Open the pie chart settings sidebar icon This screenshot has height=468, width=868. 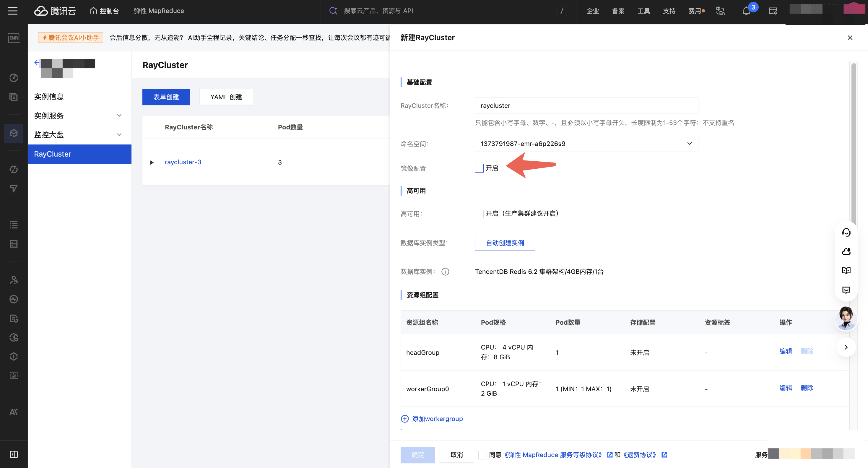[14, 338]
